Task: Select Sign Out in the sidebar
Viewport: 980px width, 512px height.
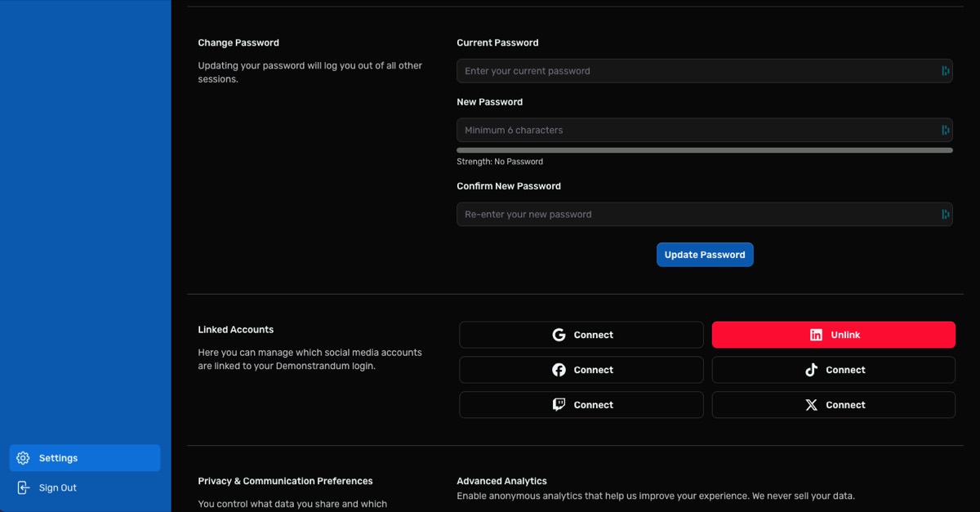Action: (85, 488)
